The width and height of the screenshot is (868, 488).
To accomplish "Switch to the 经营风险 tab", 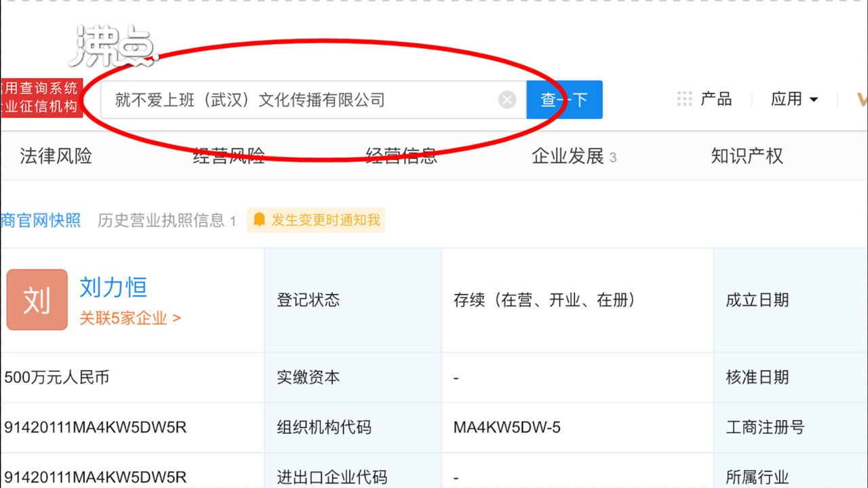I will (x=229, y=157).
